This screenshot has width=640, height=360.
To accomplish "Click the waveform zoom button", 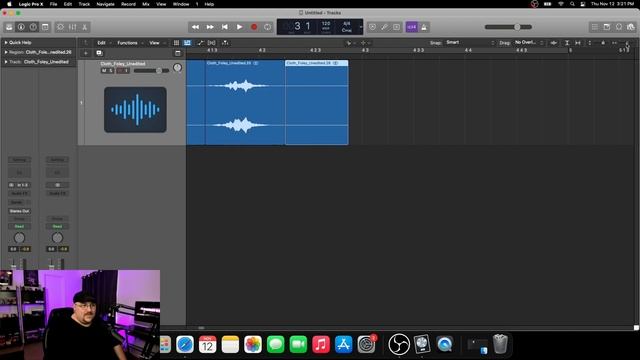I will tap(554, 43).
